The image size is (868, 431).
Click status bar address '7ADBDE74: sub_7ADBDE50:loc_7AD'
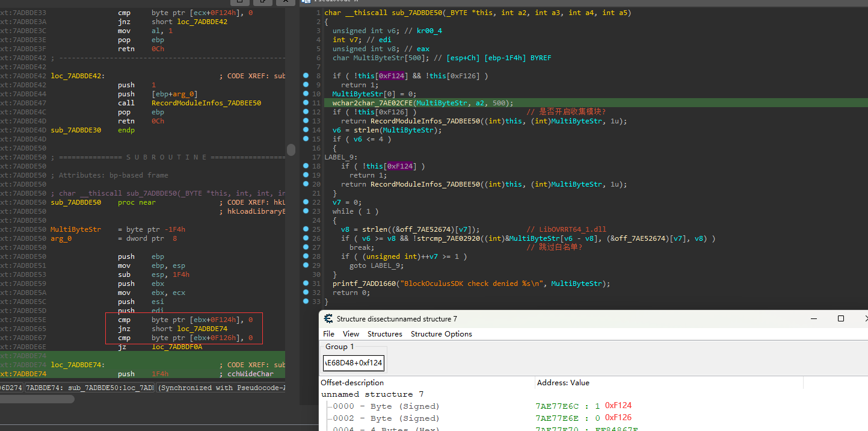coord(89,388)
